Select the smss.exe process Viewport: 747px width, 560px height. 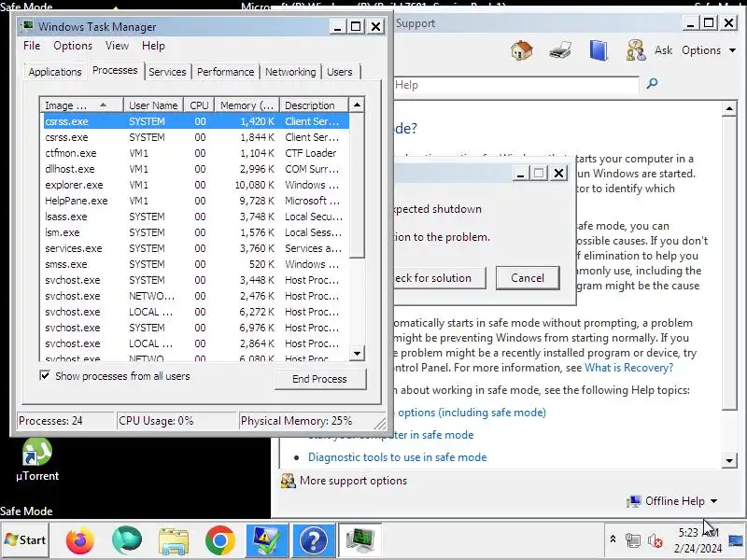point(196,264)
